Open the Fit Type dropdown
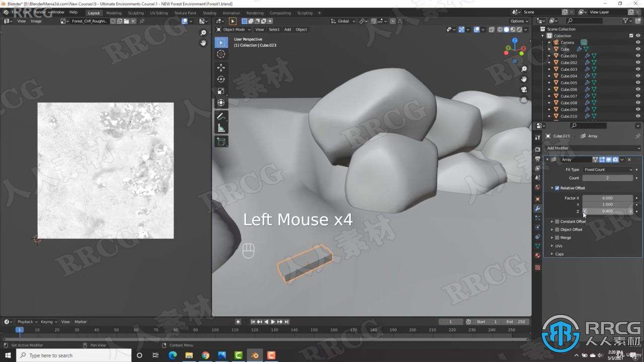 (608, 169)
